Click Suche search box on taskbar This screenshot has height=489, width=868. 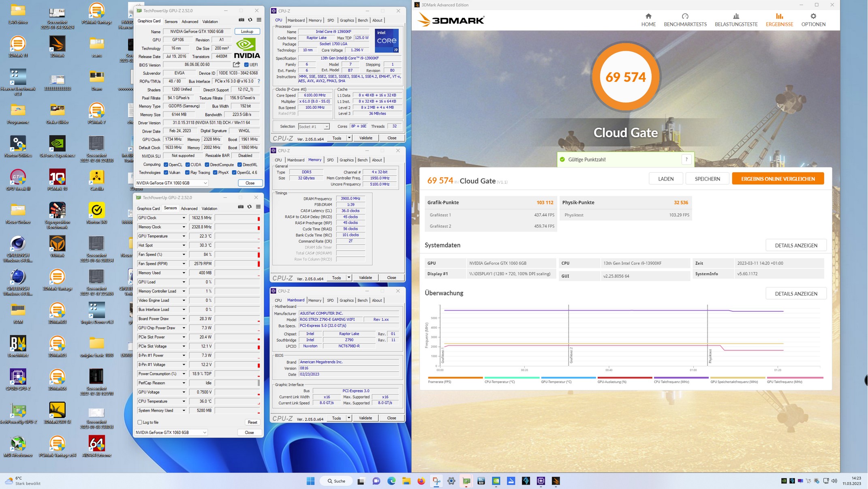[336, 481]
